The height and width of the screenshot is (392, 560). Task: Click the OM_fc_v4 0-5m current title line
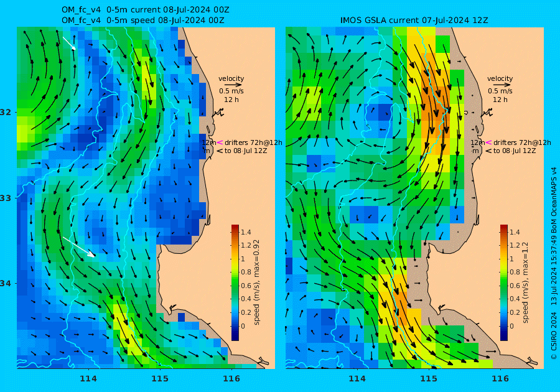[x=146, y=9]
